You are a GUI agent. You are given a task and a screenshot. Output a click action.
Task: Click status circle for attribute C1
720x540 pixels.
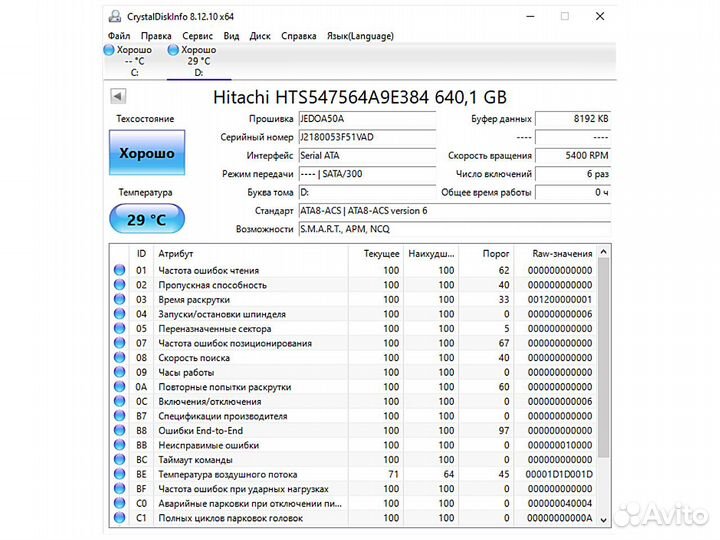click(119, 518)
